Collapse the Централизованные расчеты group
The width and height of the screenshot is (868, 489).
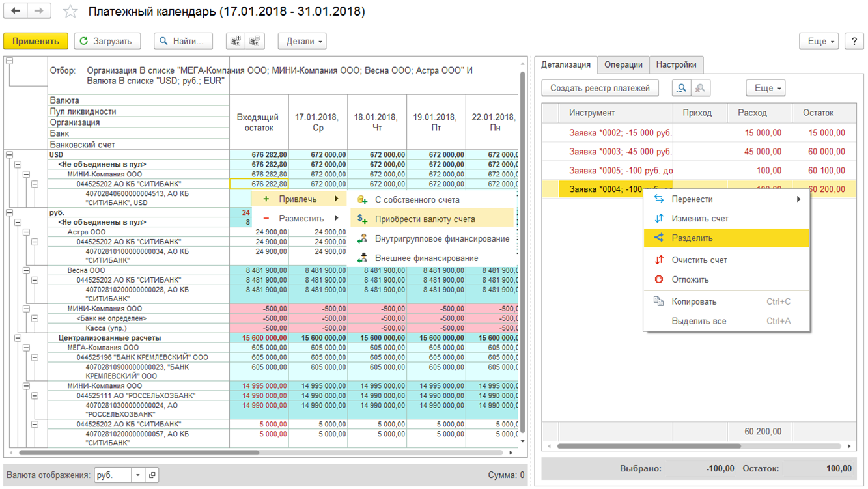[18, 338]
